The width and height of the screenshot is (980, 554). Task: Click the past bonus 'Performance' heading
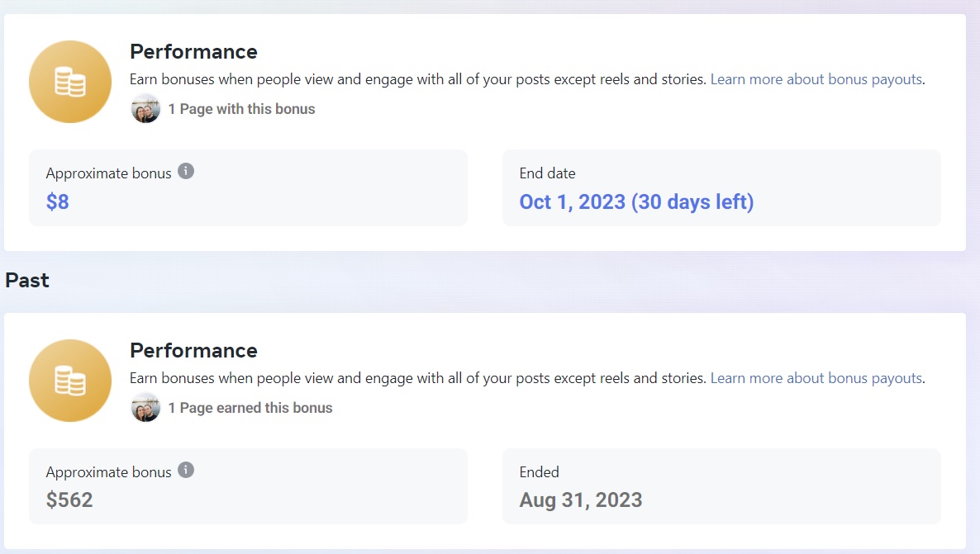click(x=193, y=350)
